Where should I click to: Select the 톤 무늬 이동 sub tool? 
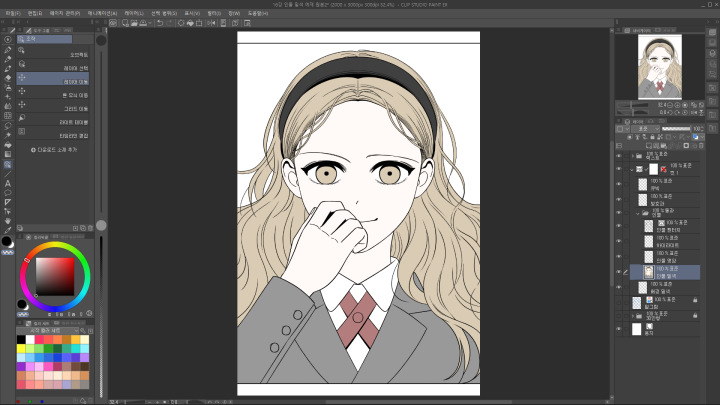click(53, 93)
